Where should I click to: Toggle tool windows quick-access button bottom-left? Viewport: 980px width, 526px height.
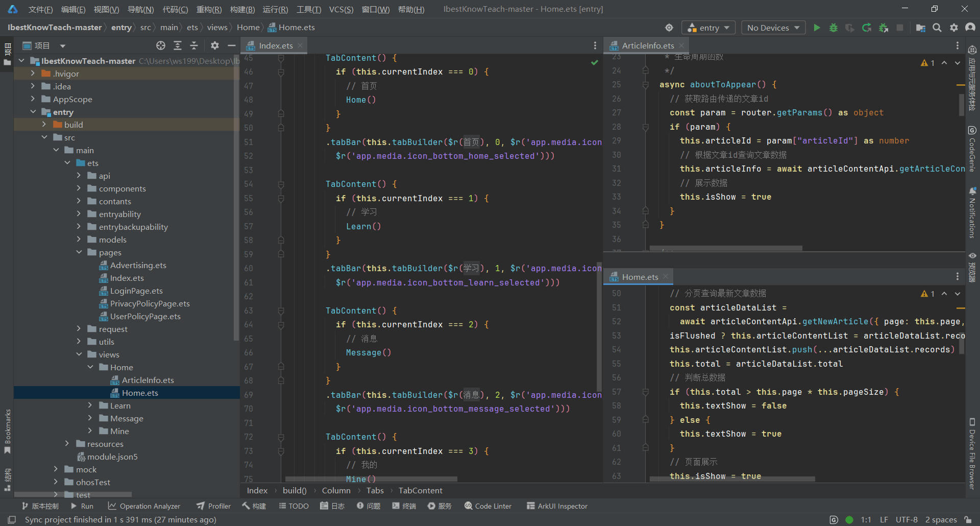pos(12,519)
